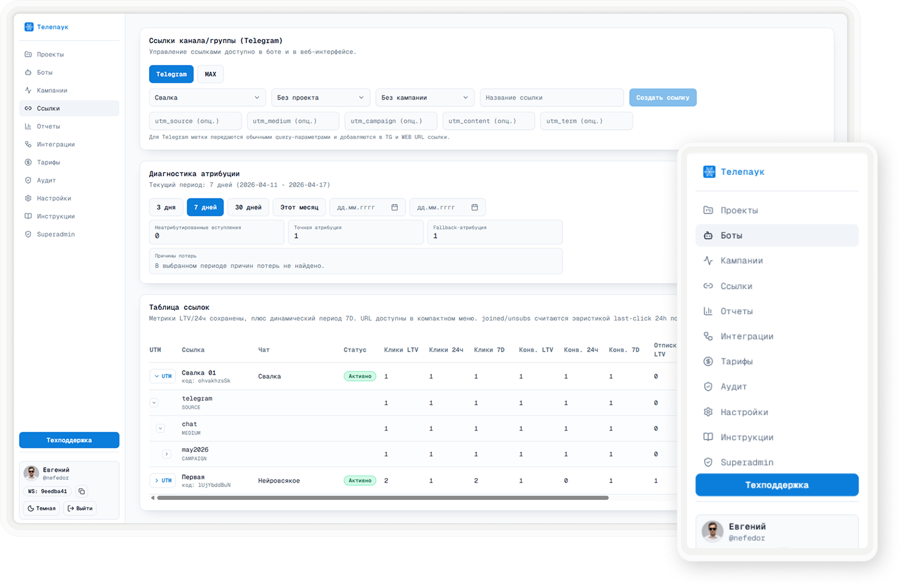Open Аудит icon in main window sidebar
The image size is (903, 588).
point(28,181)
